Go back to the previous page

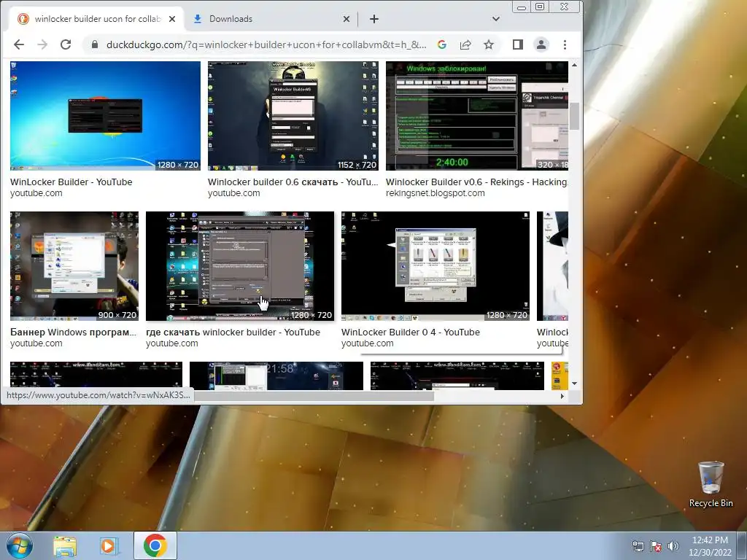tap(18, 44)
